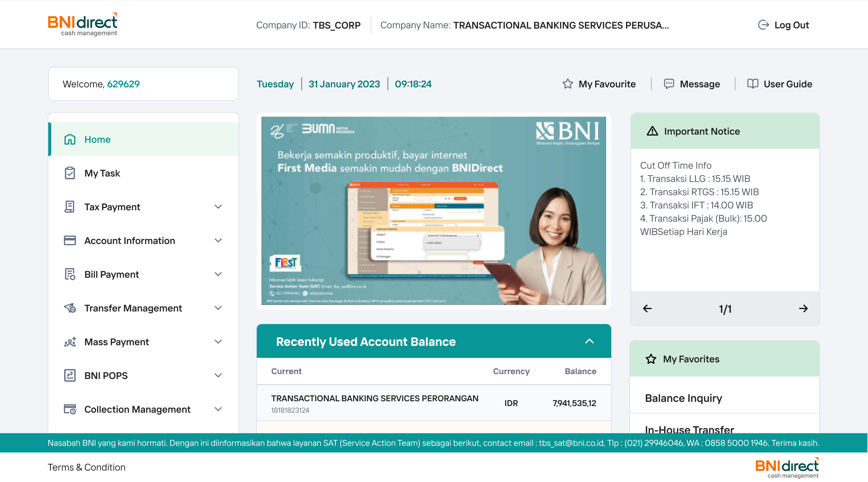Expand the Tax Payment menu
The width and height of the screenshot is (868, 482).
tap(218, 206)
